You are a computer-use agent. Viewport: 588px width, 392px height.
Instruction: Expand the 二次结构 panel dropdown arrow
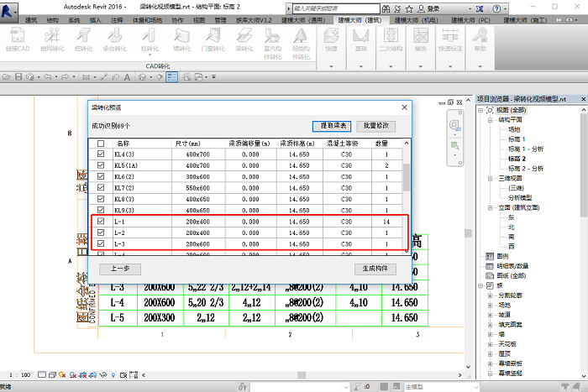coord(391,66)
